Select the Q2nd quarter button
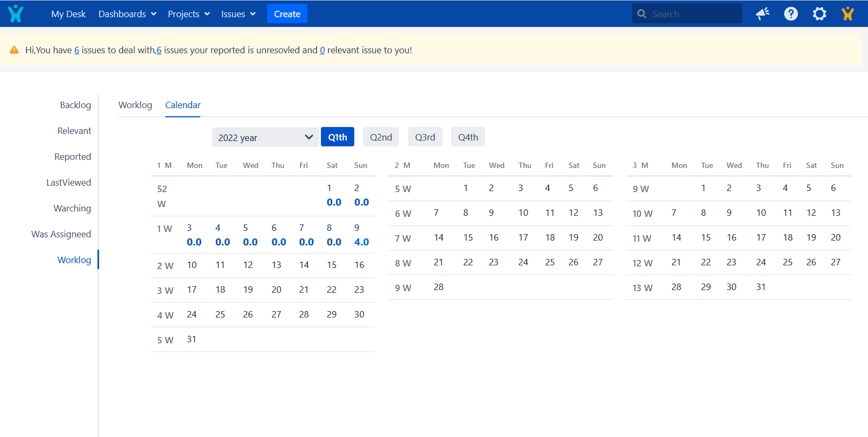Viewport: 868px width, 437px height. tap(381, 137)
